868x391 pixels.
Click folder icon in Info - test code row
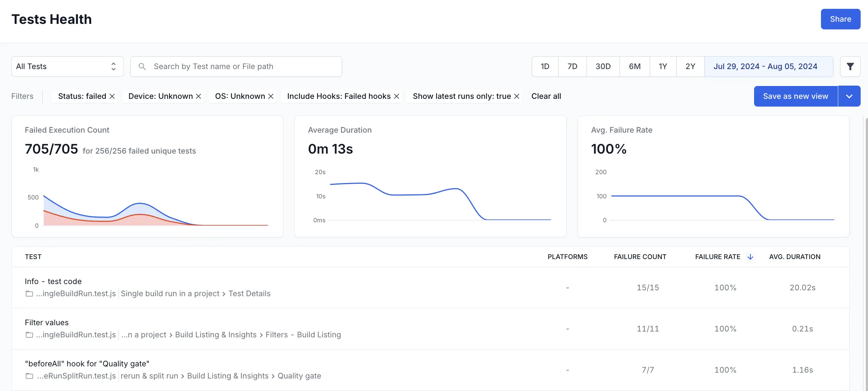coord(29,294)
